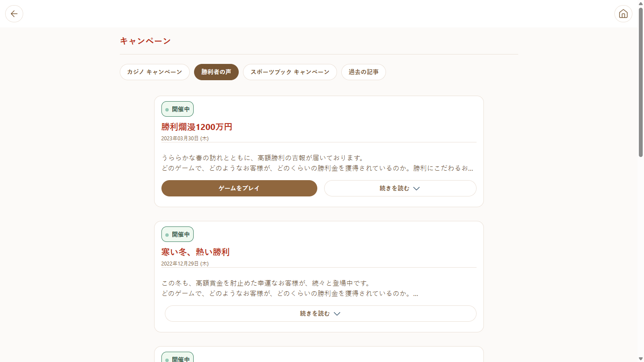Click the date 2022年12月29日 (木)
The width and height of the screenshot is (644, 362).
point(185,264)
